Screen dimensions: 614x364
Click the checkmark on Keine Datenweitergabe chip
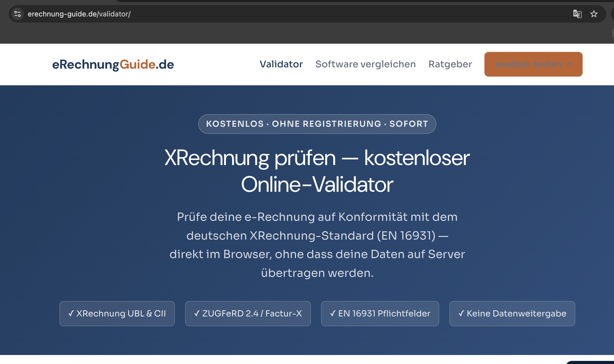461,314
